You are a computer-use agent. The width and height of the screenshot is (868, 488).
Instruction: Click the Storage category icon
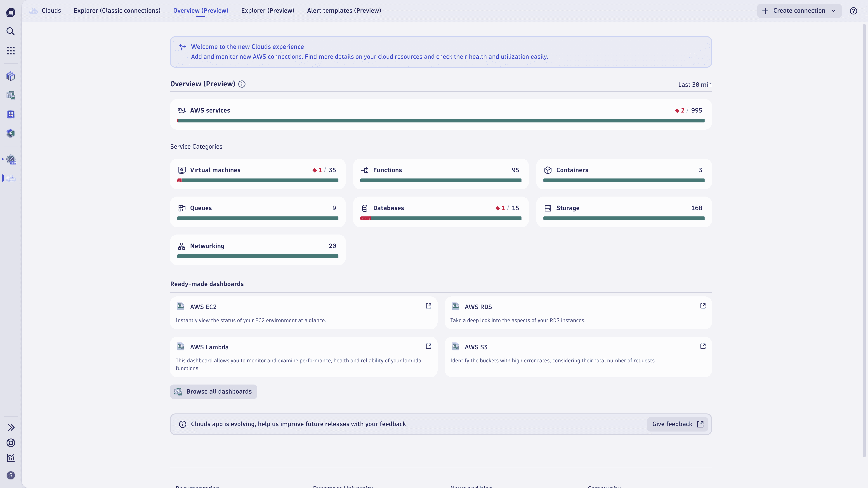coord(548,208)
